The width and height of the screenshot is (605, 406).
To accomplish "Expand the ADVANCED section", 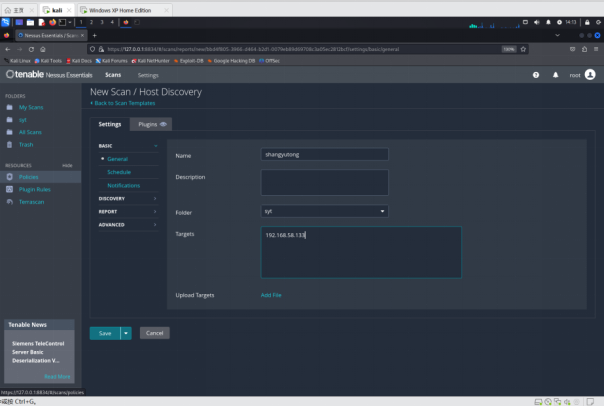I will click(x=128, y=225).
